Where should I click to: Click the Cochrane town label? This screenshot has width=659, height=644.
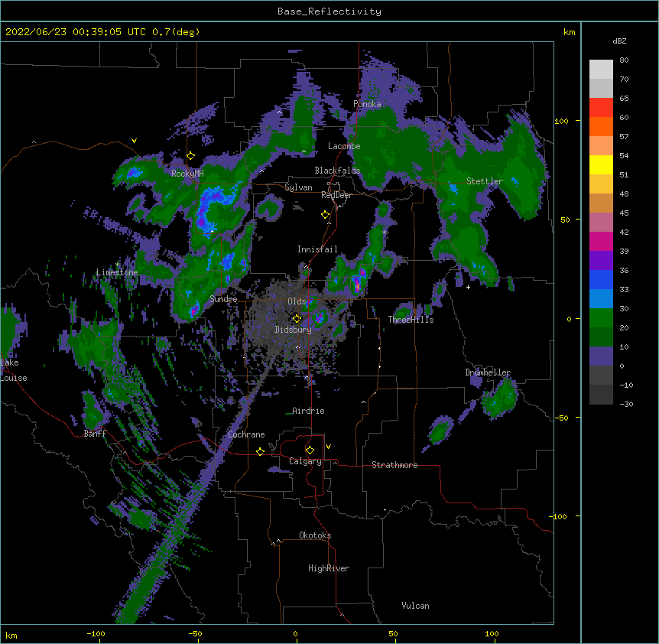[246, 434]
